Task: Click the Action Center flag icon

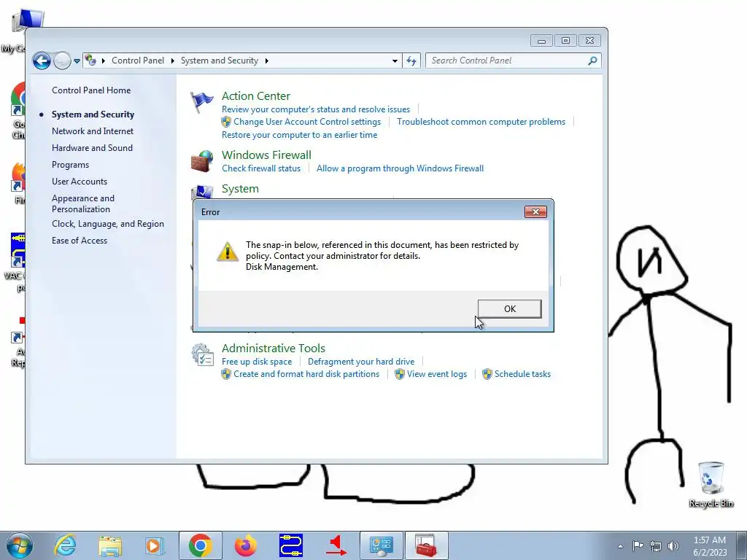Action: 202,101
